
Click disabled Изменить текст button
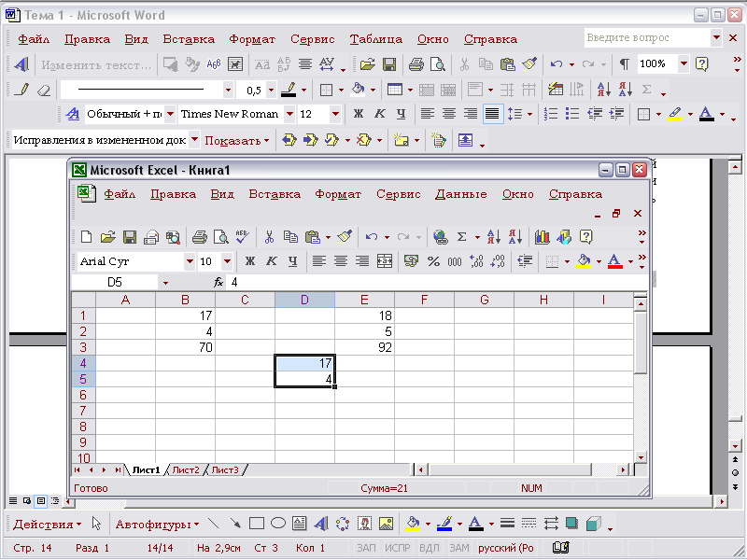pos(96,64)
